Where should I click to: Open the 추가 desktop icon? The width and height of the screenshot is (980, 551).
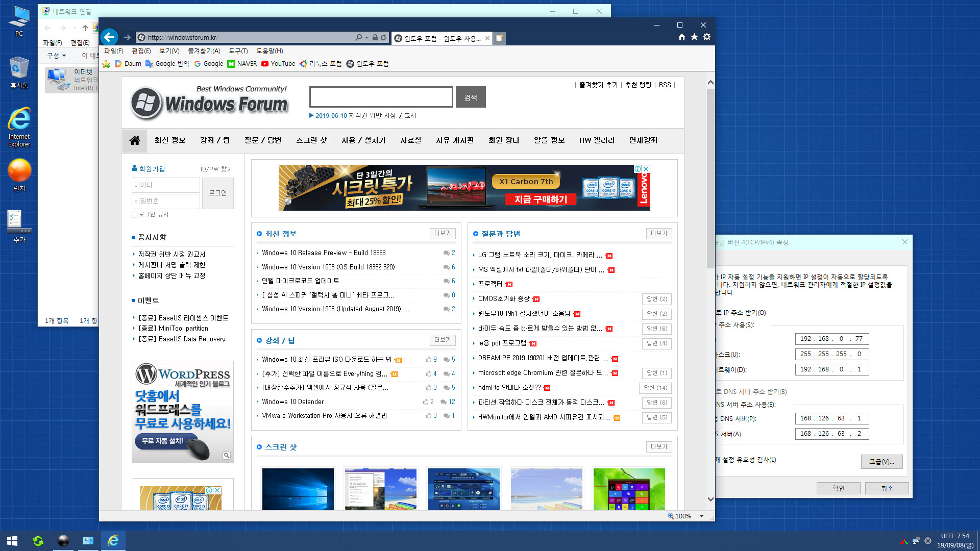click(x=19, y=227)
